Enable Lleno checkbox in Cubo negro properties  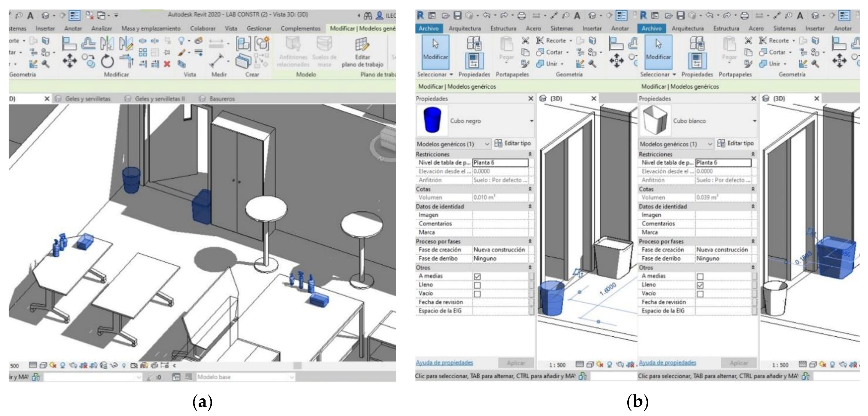477,285
